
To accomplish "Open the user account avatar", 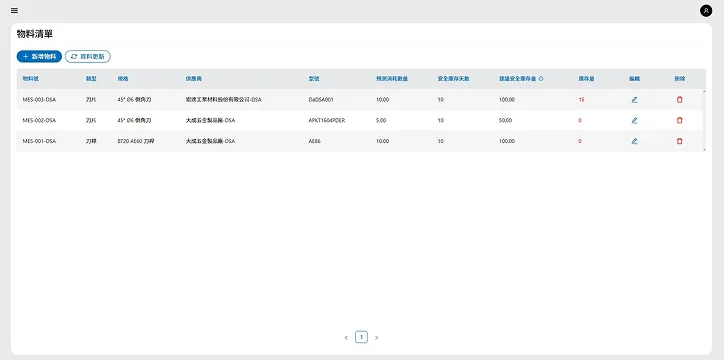I will coord(706,11).
